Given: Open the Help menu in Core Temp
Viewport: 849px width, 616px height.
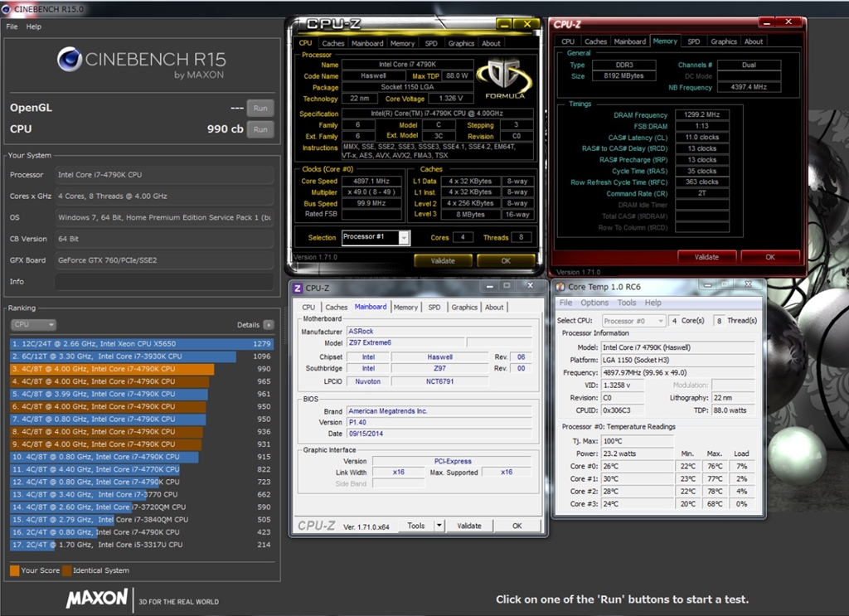Looking at the screenshot, I should (653, 303).
